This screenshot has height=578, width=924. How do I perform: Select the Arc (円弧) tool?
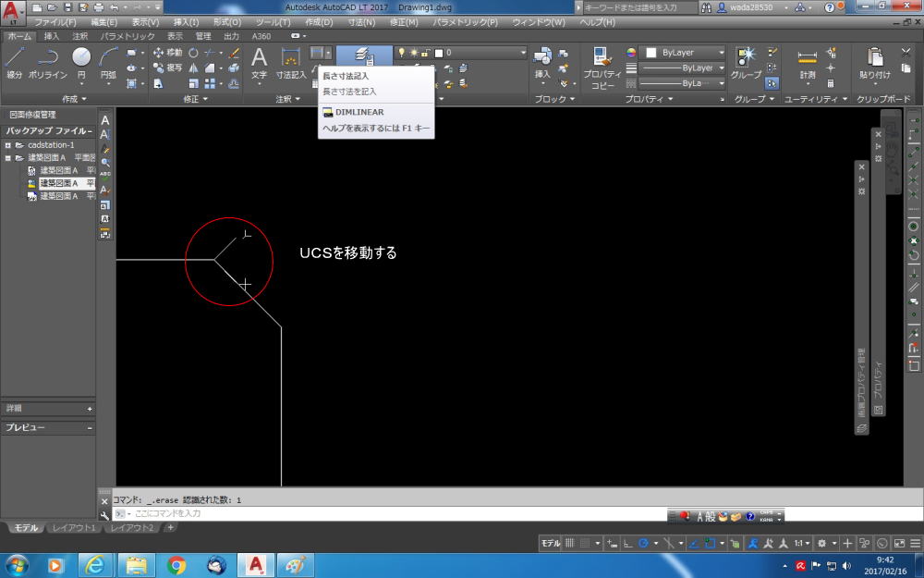tap(108, 62)
